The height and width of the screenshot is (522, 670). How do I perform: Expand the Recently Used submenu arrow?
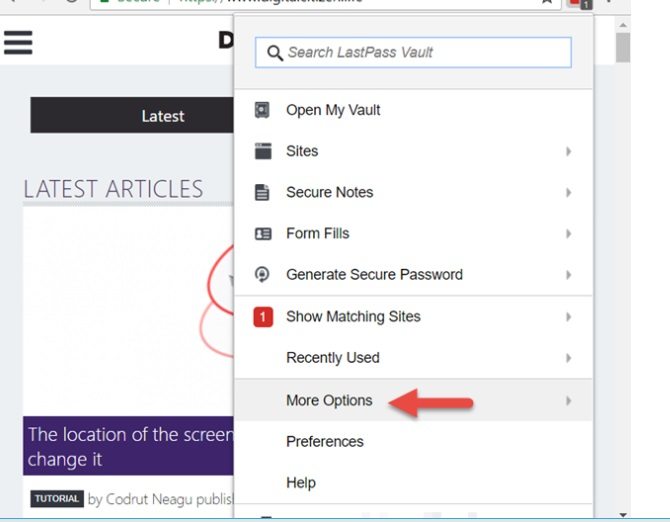click(x=568, y=358)
